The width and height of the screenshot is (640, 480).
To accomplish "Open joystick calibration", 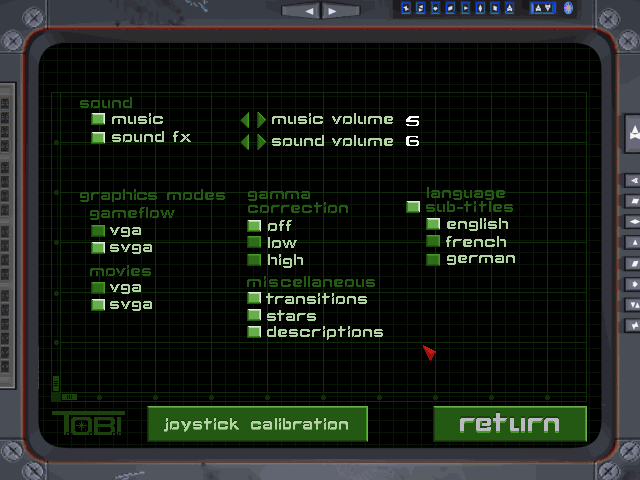I will coord(258,424).
